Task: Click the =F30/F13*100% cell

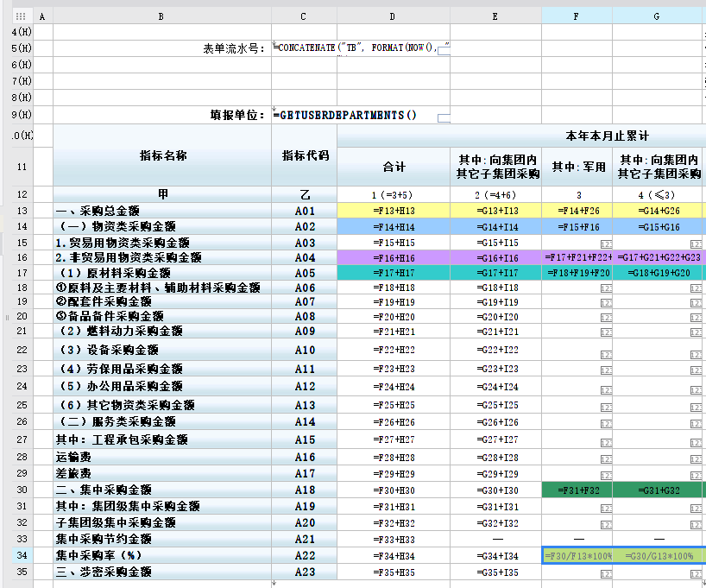Action: (577, 555)
